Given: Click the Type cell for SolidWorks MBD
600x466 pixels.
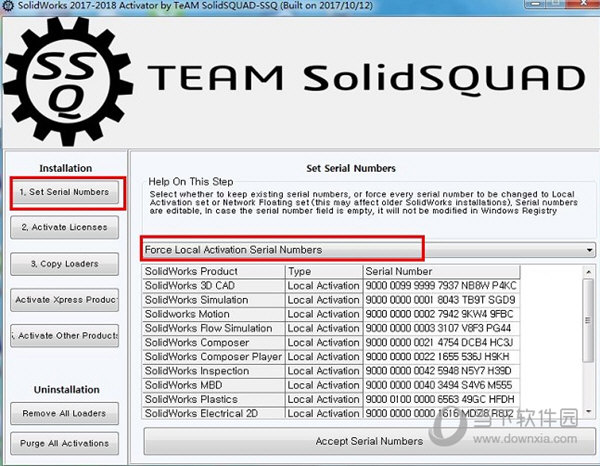Looking at the screenshot, I should click(324, 385).
